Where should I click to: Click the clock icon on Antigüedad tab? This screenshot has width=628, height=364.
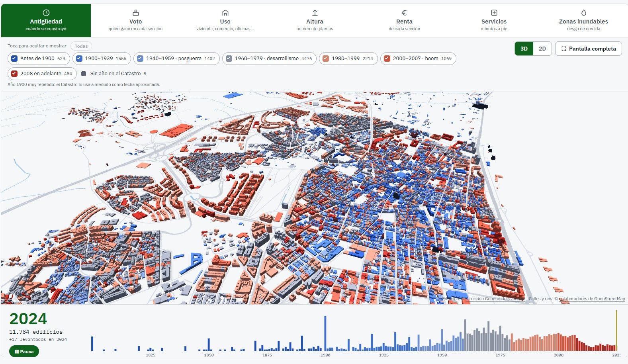[x=46, y=13]
